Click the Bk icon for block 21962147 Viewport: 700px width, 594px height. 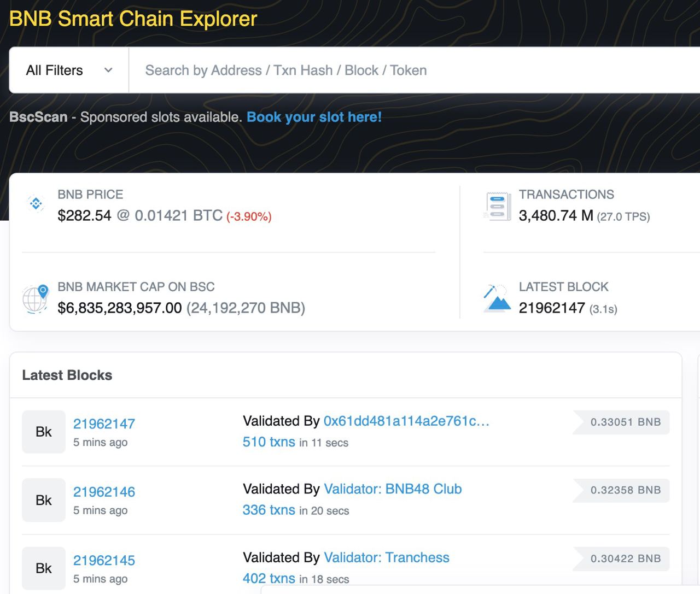pos(44,432)
